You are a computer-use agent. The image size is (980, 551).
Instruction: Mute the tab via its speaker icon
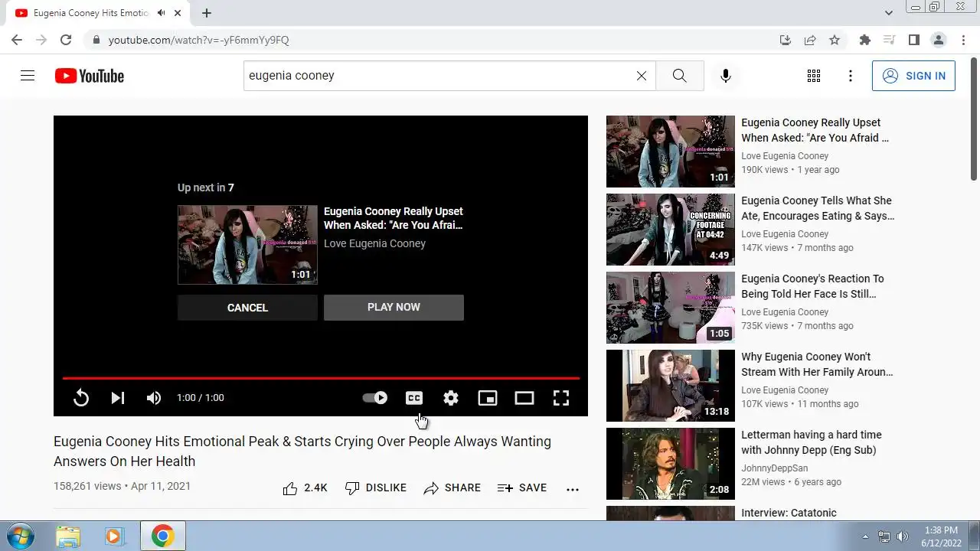coord(162,13)
